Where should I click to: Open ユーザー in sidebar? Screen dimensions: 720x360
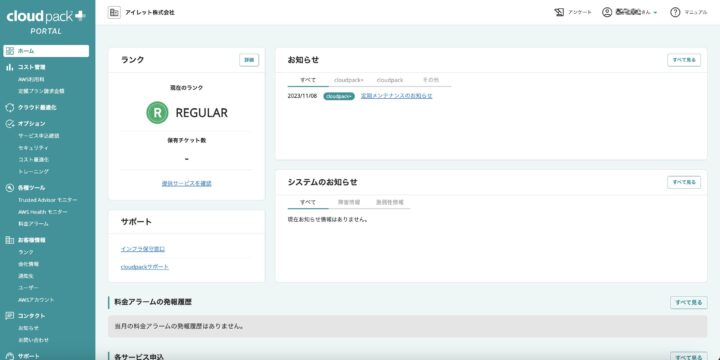[28, 287]
